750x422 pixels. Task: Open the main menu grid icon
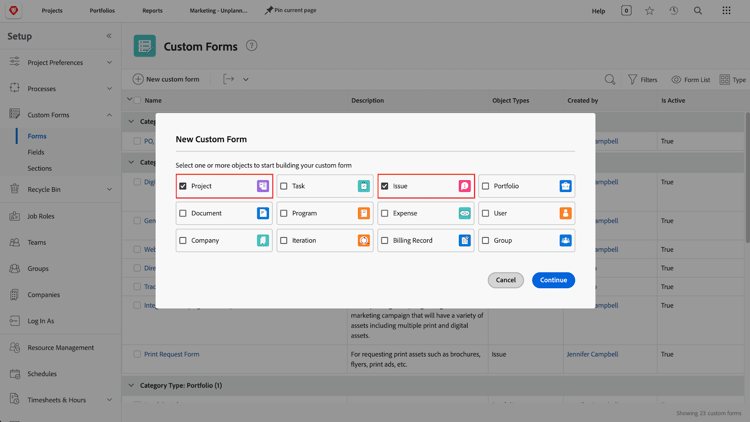click(726, 11)
